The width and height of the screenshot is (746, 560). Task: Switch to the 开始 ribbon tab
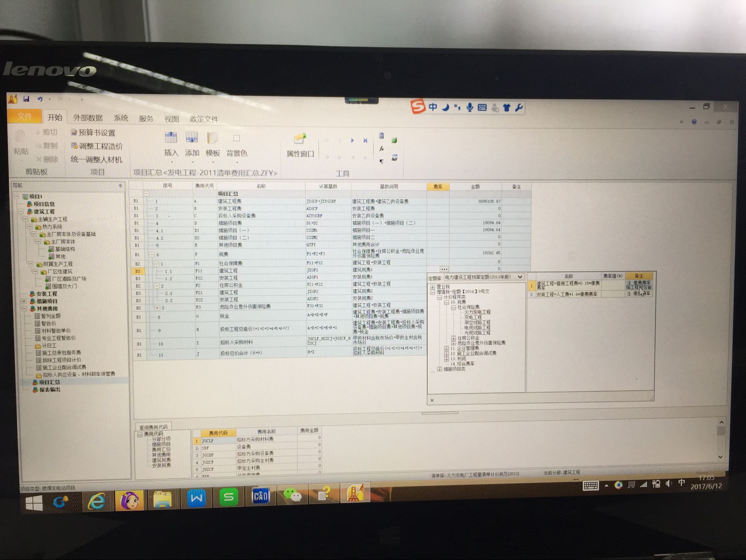[55, 117]
